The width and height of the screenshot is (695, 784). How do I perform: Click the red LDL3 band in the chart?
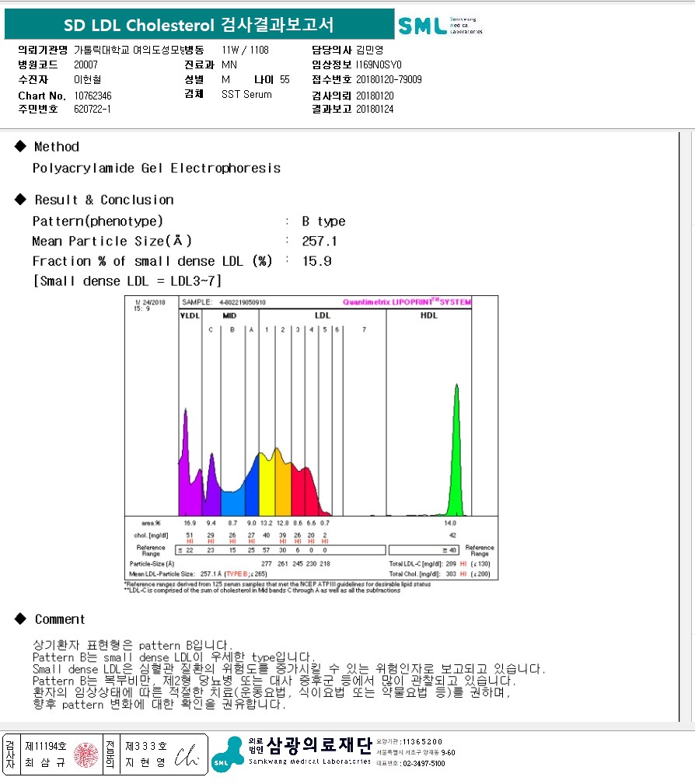click(299, 490)
